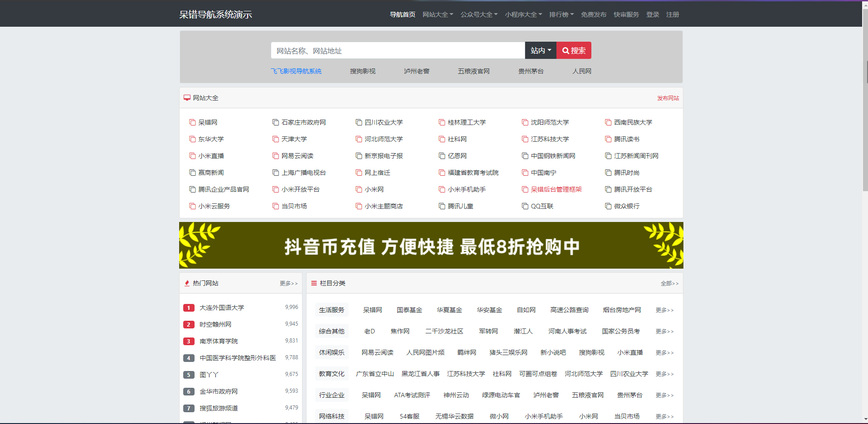
Task: Go to 导航首页 in top menu
Action: (x=403, y=14)
